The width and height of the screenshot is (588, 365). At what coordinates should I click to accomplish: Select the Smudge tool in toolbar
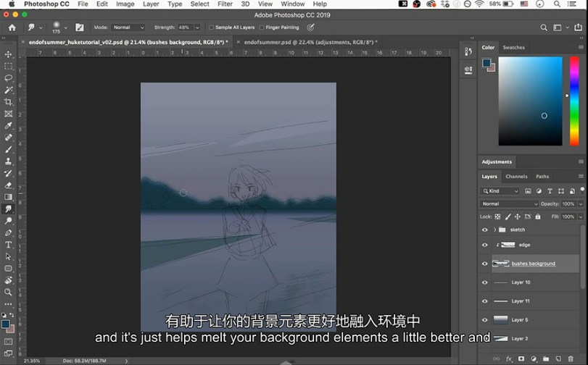tap(8, 209)
